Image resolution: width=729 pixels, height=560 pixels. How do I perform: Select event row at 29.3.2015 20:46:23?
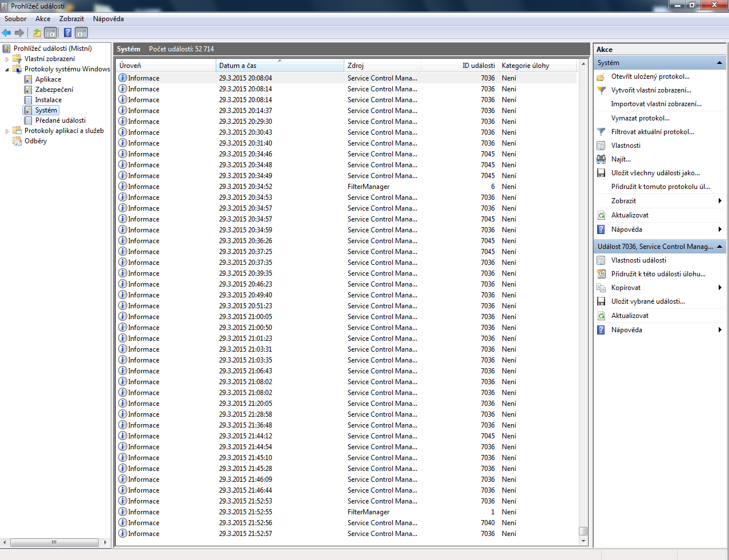pyautogui.click(x=347, y=284)
